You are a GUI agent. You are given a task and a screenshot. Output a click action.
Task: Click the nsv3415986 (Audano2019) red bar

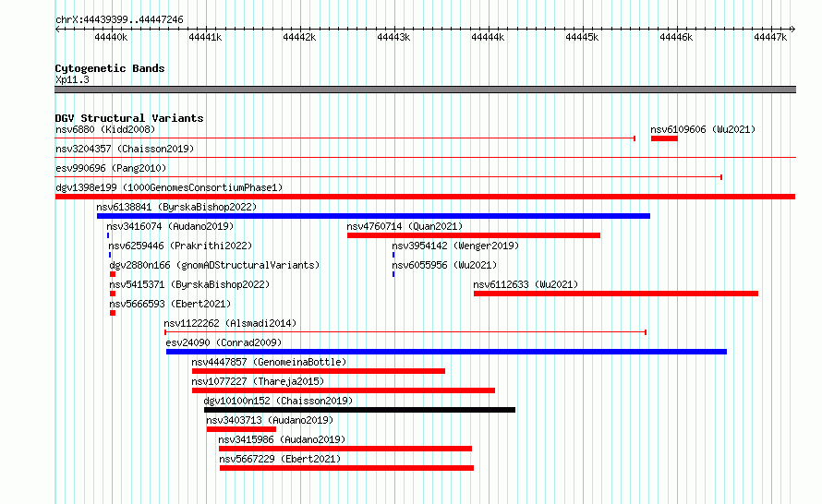coord(345,449)
